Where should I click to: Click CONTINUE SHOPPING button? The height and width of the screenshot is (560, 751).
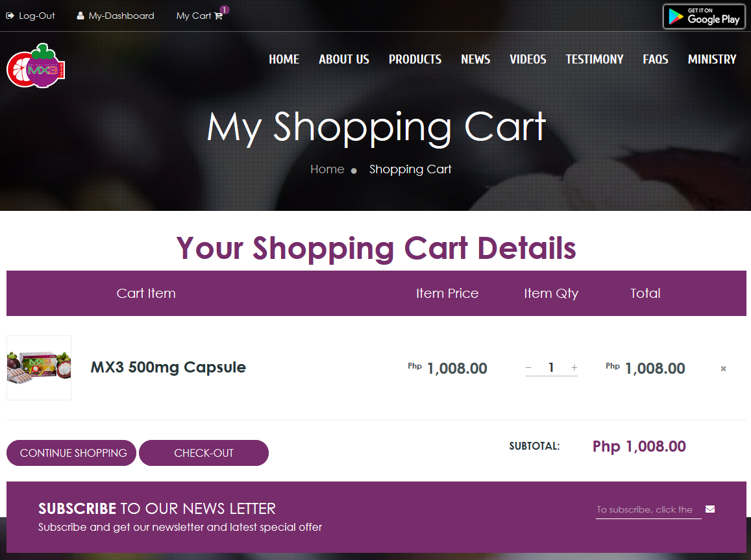[x=71, y=453]
